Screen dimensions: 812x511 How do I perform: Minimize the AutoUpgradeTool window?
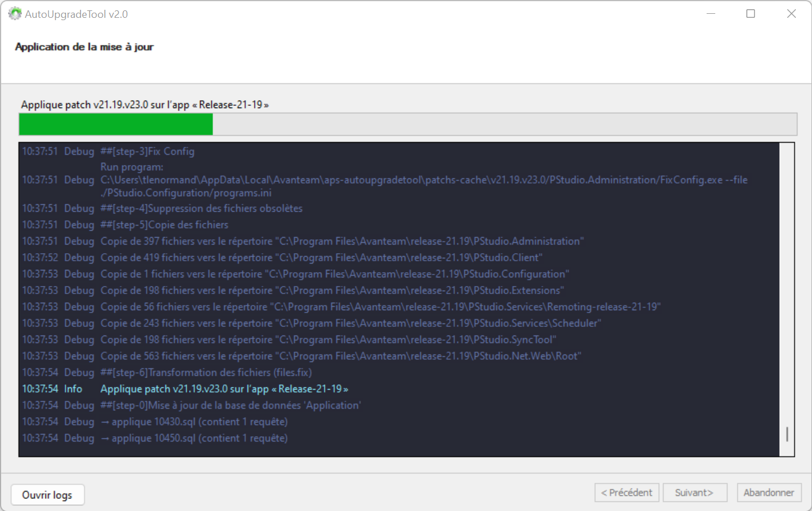711,14
